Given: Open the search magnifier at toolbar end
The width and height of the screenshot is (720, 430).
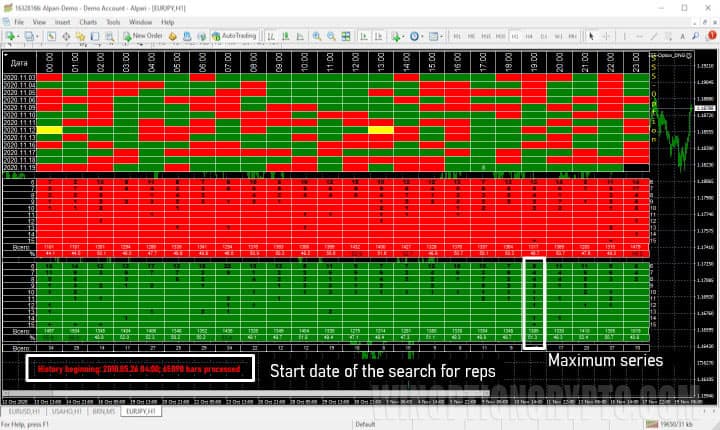Looking at the screenshot, I should (x=695, y=35).
